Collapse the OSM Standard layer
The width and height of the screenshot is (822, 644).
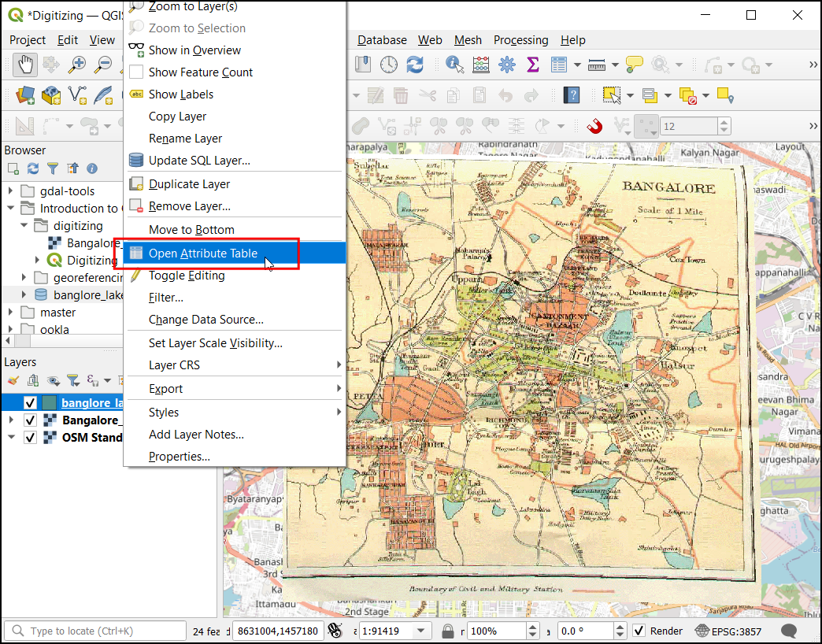coord(11,438)
